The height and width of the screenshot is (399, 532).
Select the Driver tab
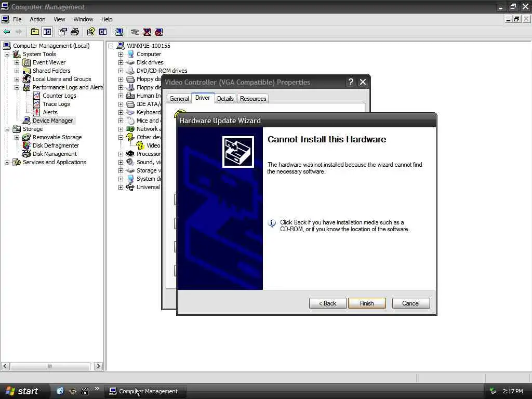(x=203, y=98)
